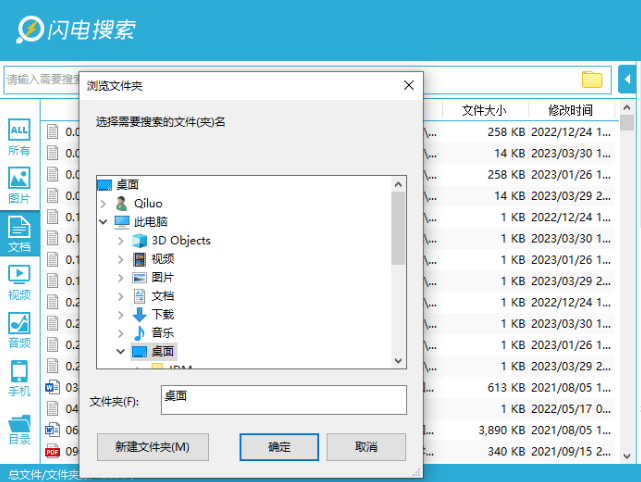Select the 3D Objects cube icon
This screenshot has width=641, height=482.
(139, 240)
